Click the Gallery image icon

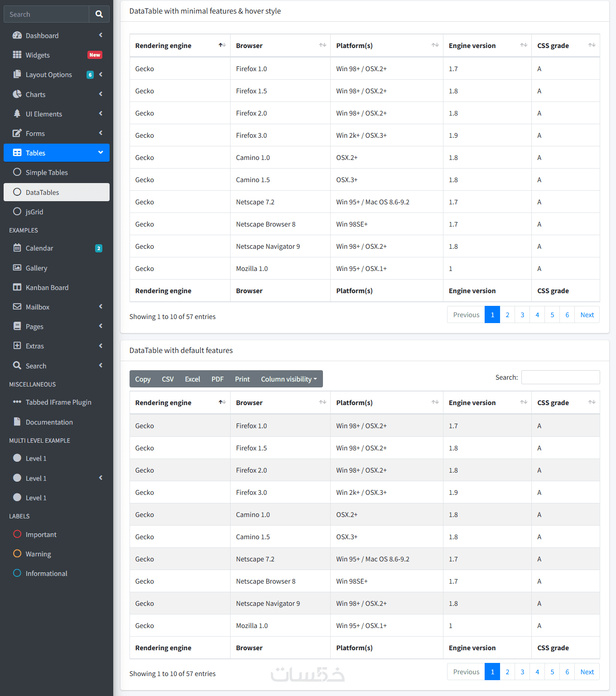17,268
